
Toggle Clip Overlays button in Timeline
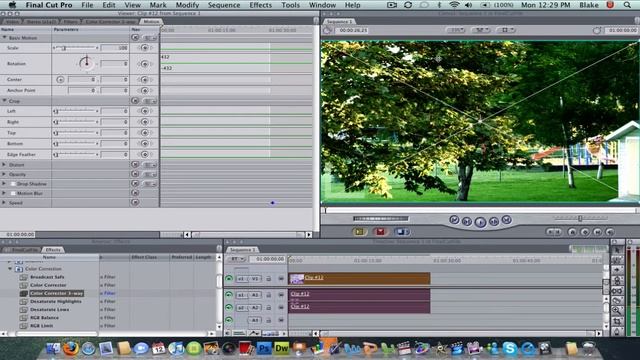(254, 333)
